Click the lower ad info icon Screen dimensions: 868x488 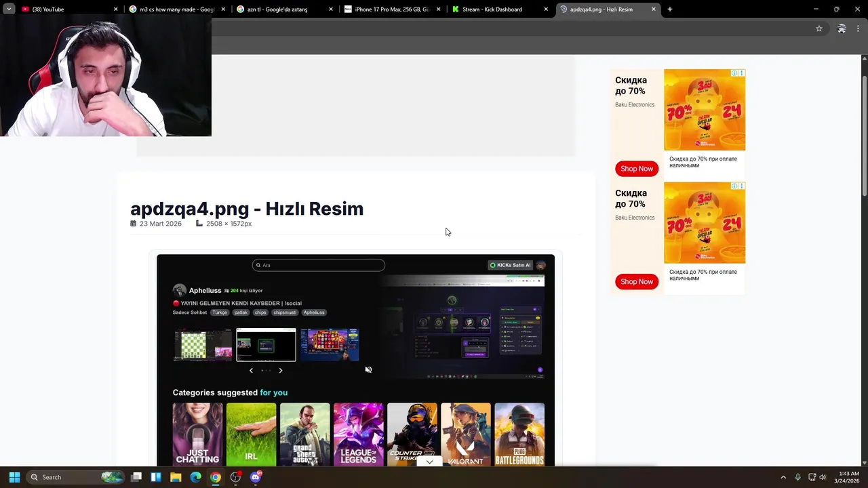coord(734,186)
